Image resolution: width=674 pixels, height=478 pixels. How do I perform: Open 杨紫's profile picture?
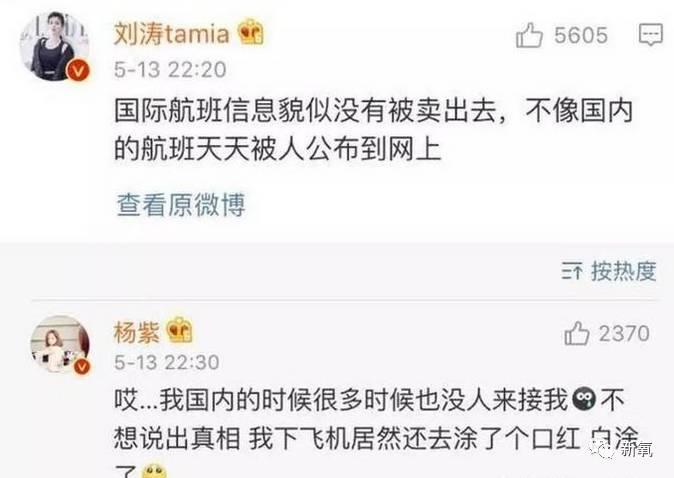60,344
